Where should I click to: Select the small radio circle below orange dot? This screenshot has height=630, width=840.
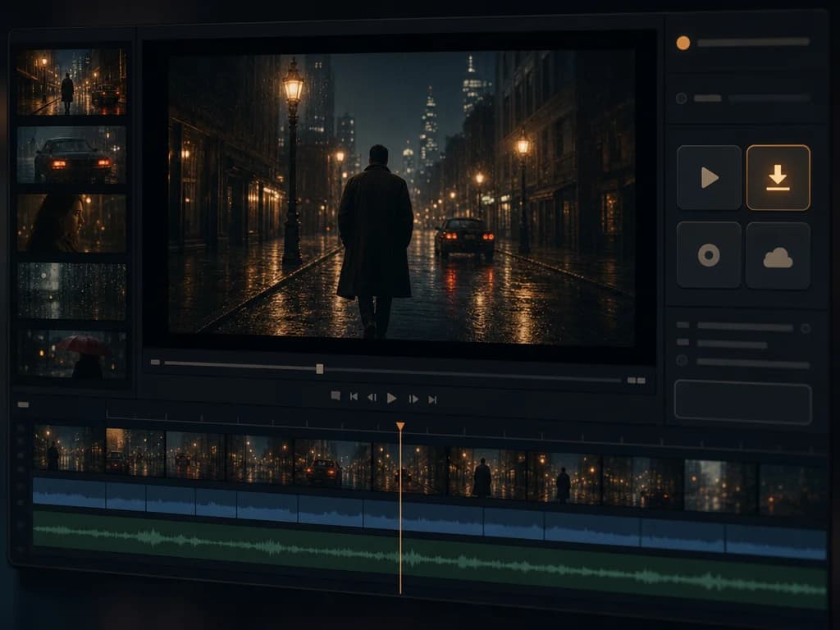pyautogui.click(x=682, y=98)
